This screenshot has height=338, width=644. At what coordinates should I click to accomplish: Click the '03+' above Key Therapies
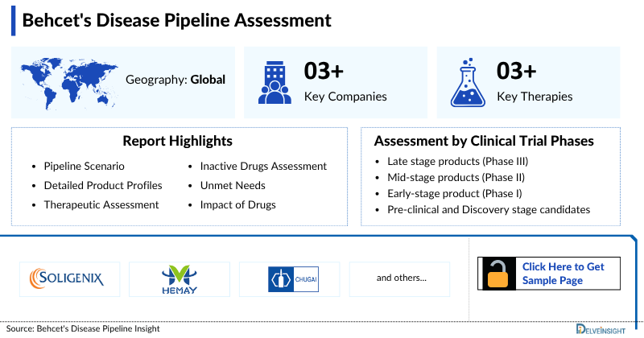[x=516, y=71]
